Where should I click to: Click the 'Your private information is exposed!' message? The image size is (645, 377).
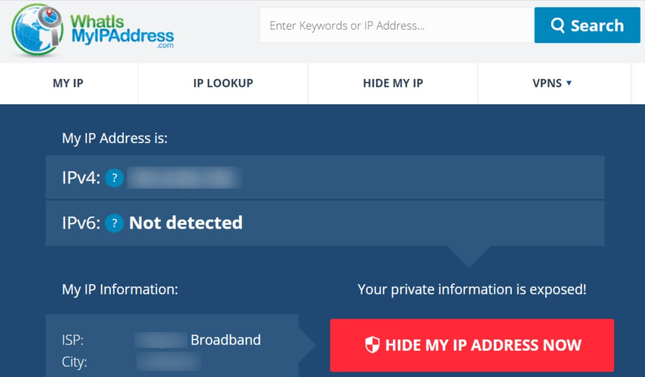coord(472,289)
